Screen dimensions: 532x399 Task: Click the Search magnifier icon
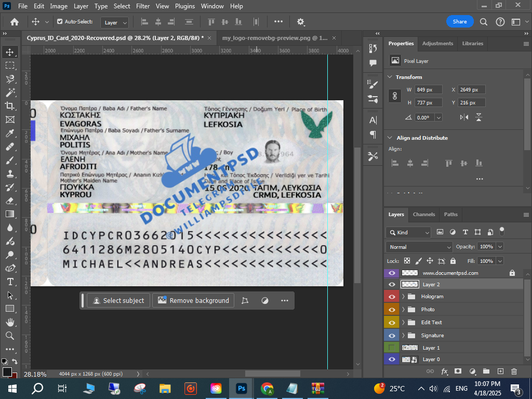484,22
